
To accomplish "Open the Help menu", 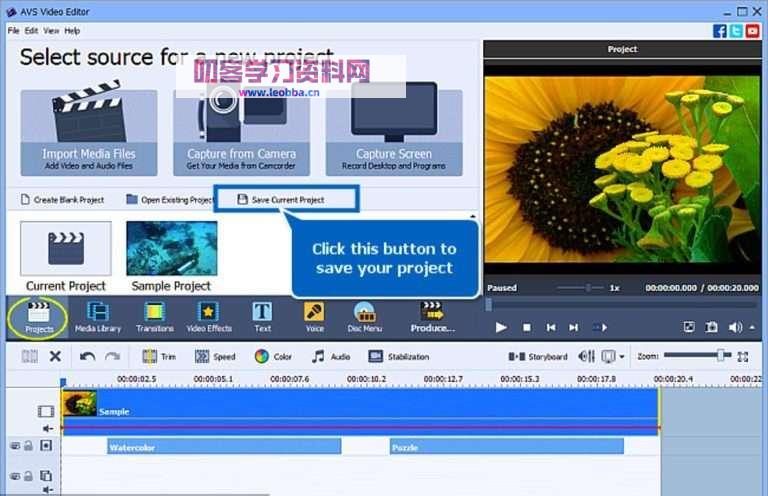I will (72, 31).
